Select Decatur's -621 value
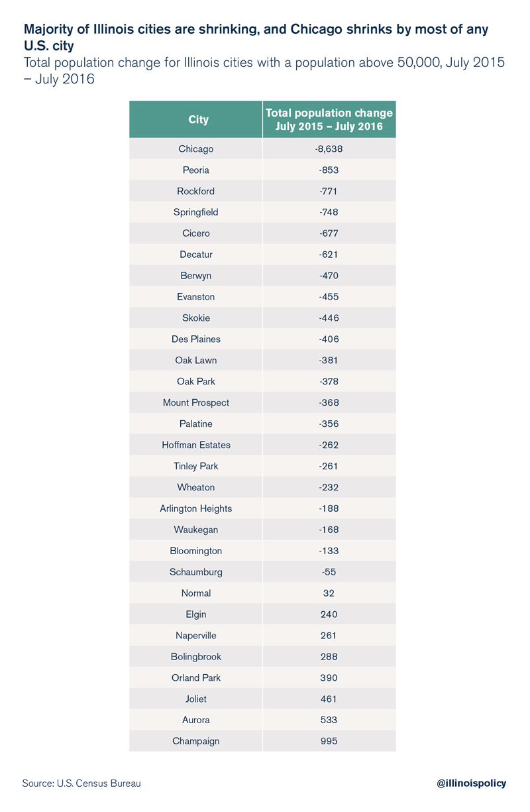 point(329,255)
